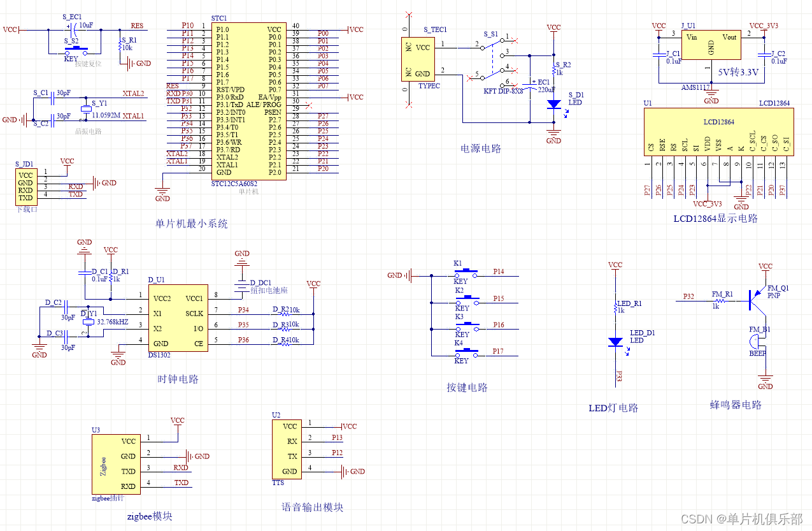Viewport: 812px width, 531px height.
Task: Click the K4 key switch symbol
Action: [466, 351]
